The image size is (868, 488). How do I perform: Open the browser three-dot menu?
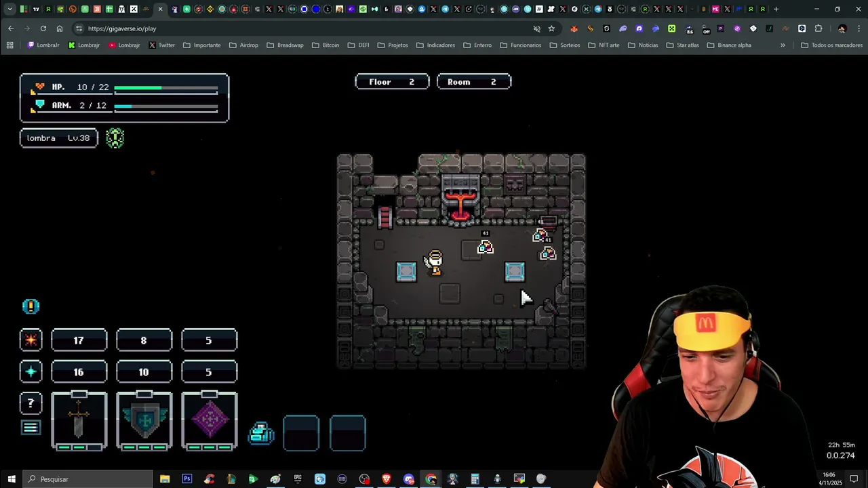coord(859,28)
